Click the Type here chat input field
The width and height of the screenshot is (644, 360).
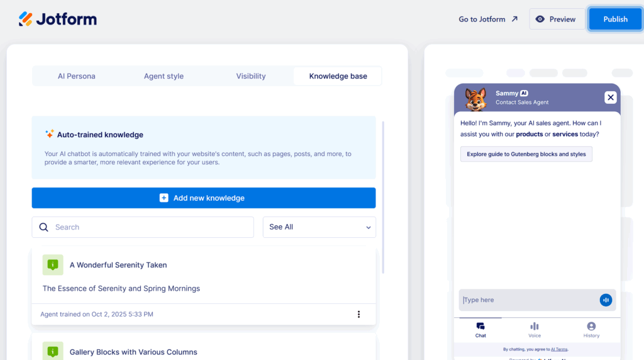[528, 300]
